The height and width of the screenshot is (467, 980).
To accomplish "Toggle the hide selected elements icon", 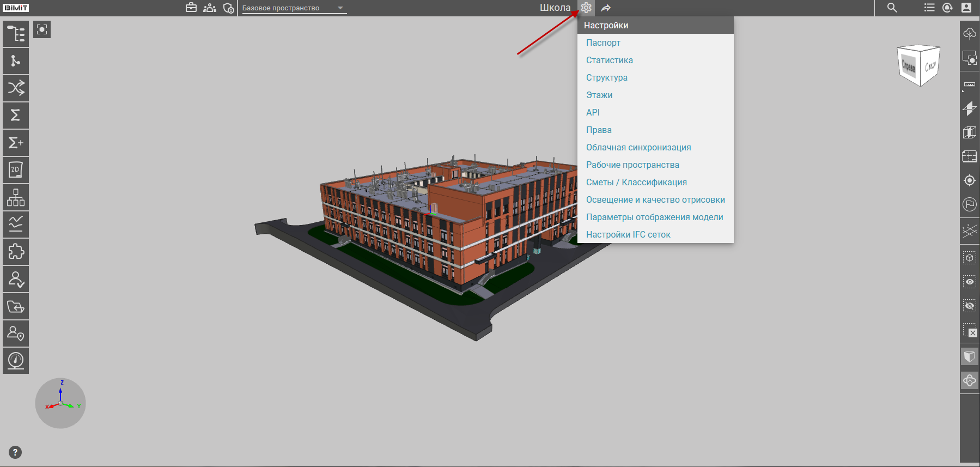I will [x=970, y=306].
